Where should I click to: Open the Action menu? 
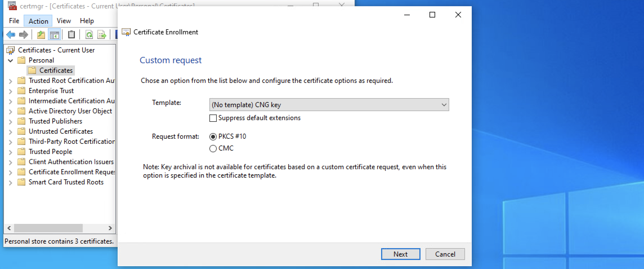click(38, 21)
